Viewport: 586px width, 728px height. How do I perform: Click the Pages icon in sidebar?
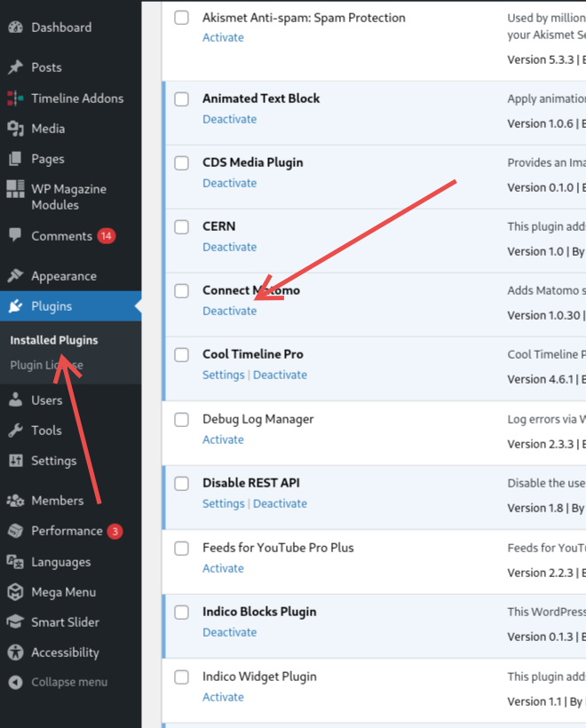coord(15,159)
